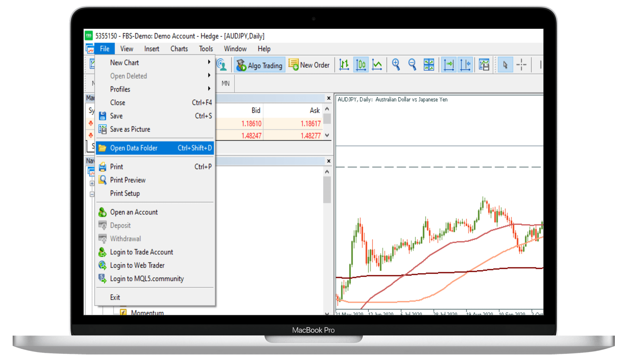Click Exit in the File menu

(155, 297)
